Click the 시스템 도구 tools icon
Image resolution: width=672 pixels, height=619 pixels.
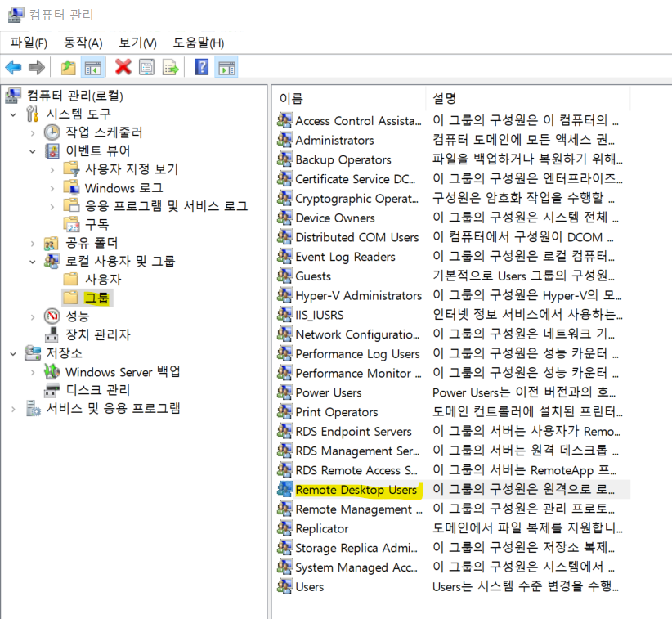[33, 114]
